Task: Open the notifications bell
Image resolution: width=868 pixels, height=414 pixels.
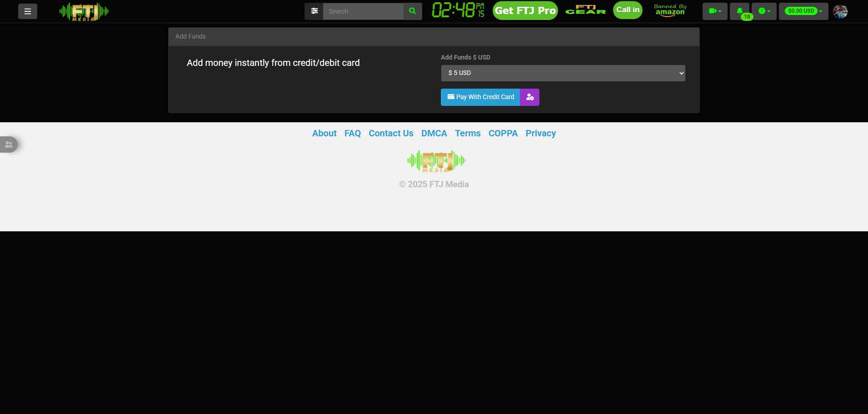Action: 739,11
